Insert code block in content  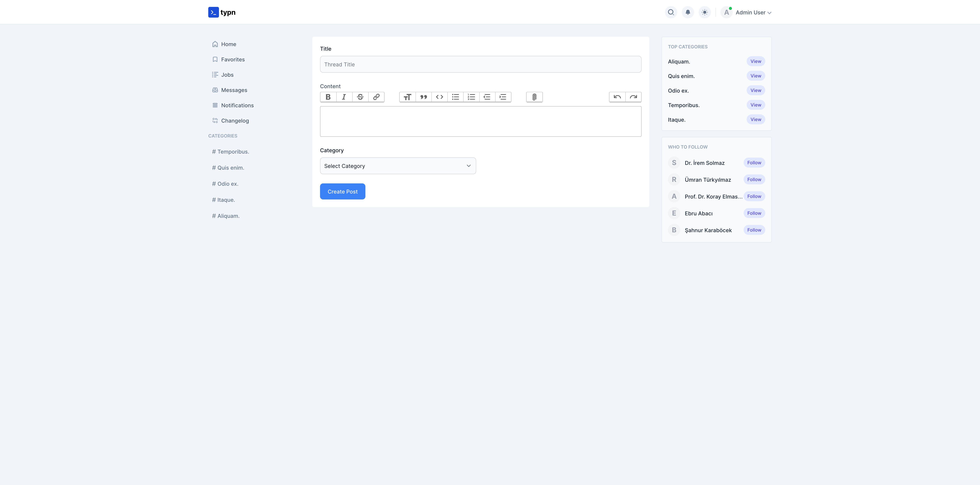pos(439,97)
